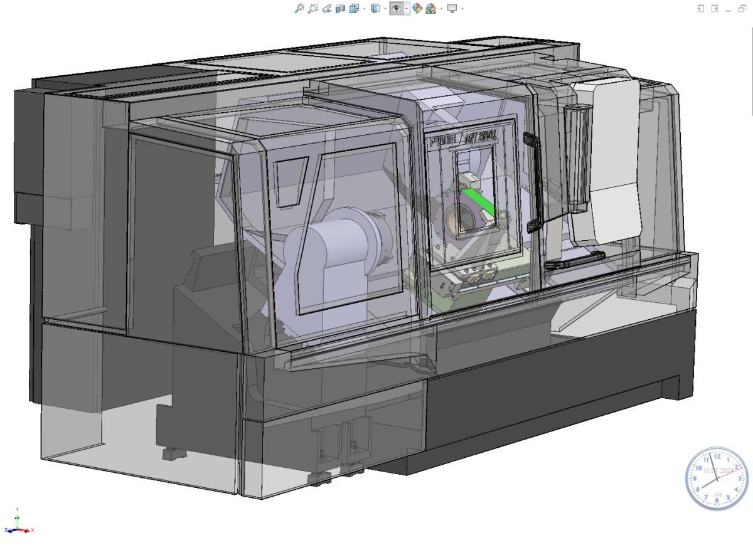Restore the Previous View

(x=326, y=8)
